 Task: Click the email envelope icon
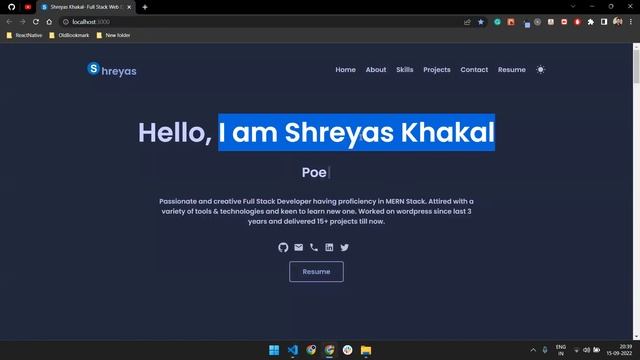[x=299, y=247]
